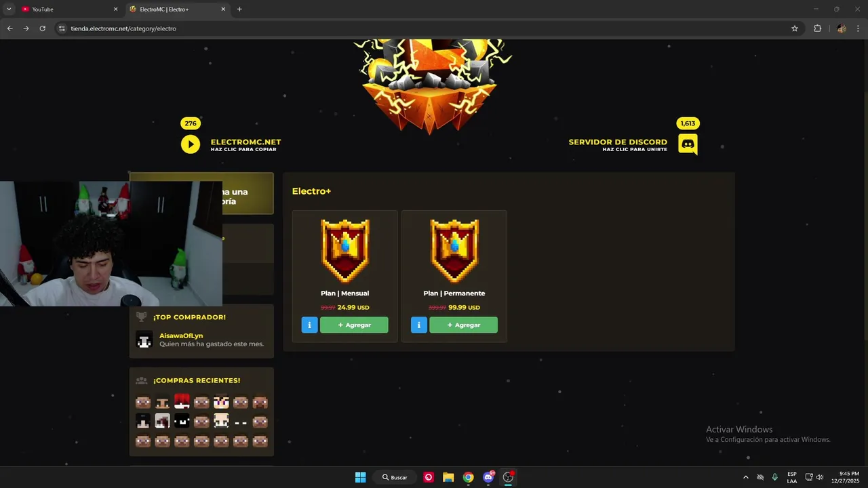Click the trophy icon beside TOP COMPRADOR
Viewport: 868px width, 488px height.
[x=141, y=317]
